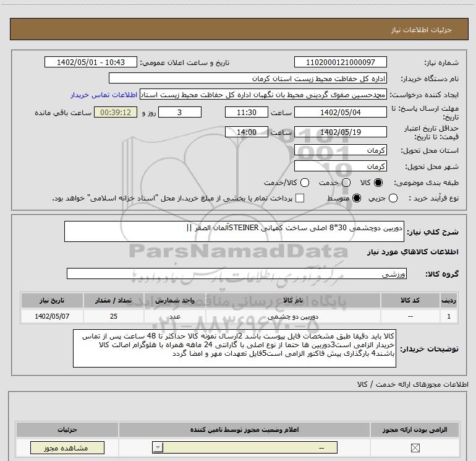Click the توضیحات خریدار text area
This screenshot has width=476, height=461.
[234, 348]
